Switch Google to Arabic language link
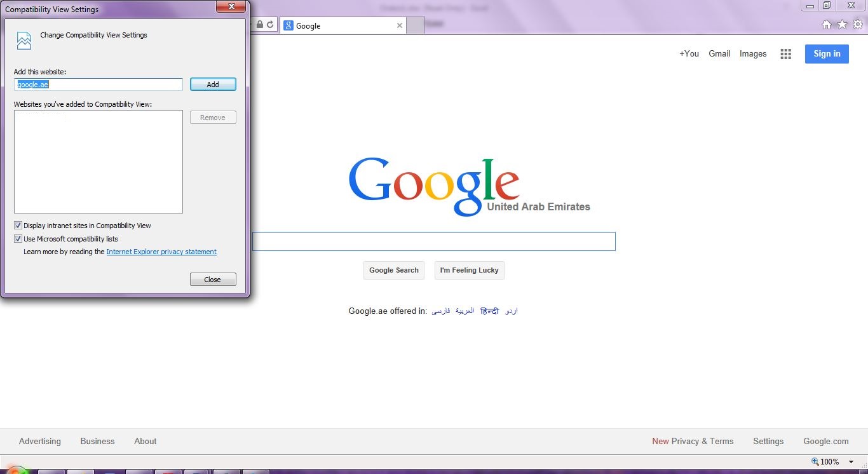The width and height of the screenshot is (868, 474). (x=465, y=311)
